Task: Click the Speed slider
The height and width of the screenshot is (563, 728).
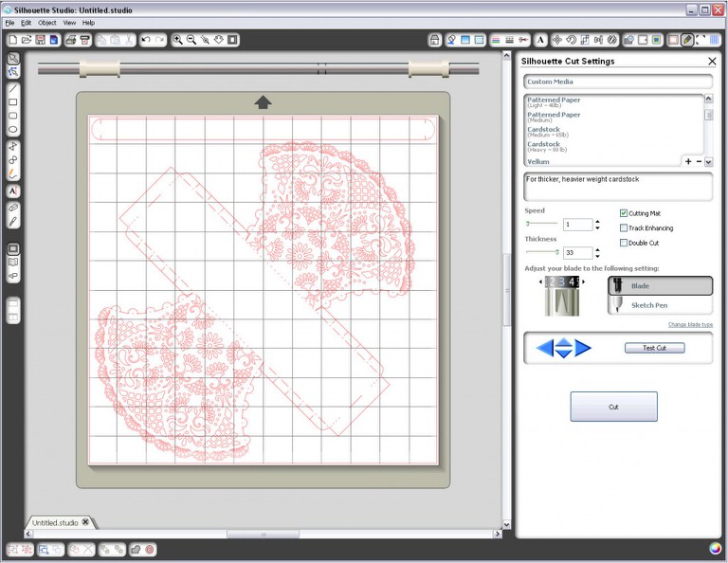Action: (541, 224)
